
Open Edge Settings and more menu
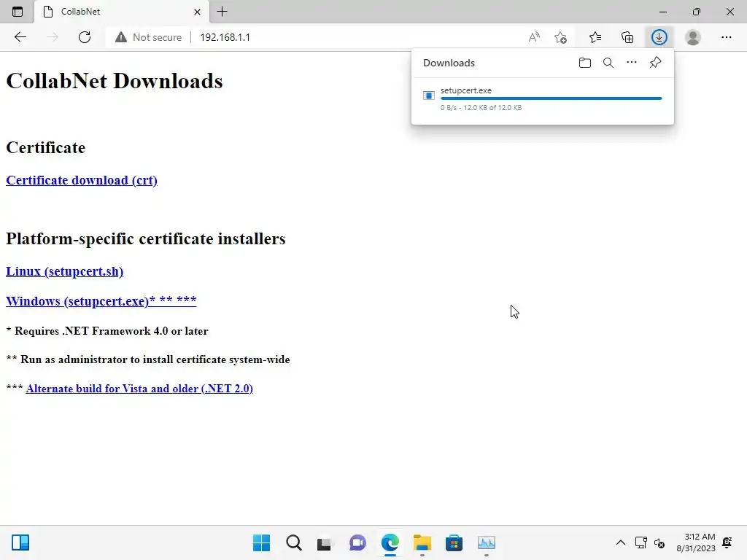coord(726,37)
